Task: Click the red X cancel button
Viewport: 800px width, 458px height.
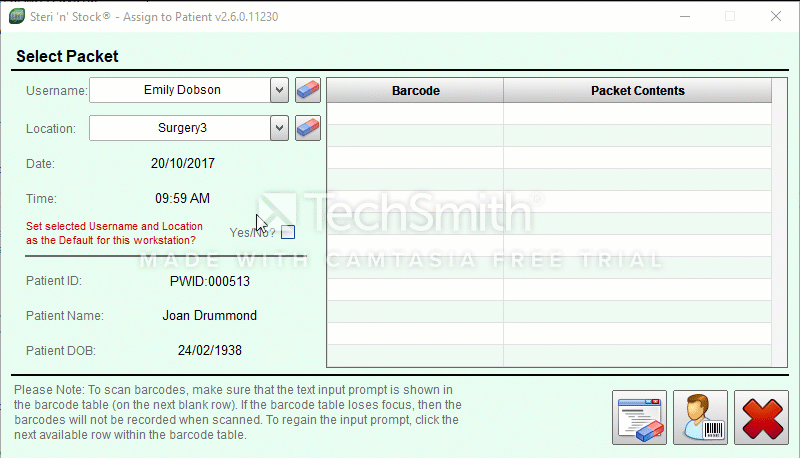Action: click(x=761, y=418)
